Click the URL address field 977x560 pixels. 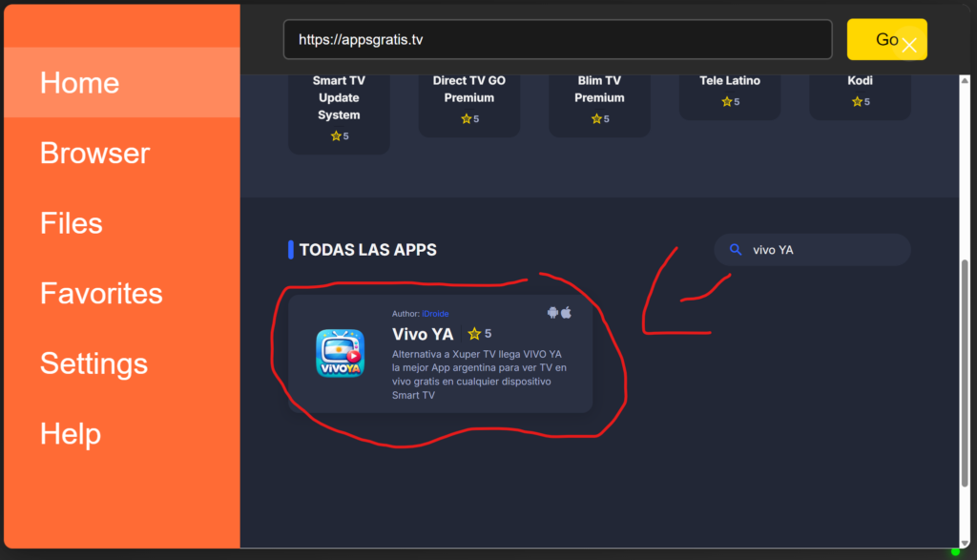pyautogui.click(x=557, y=40)
